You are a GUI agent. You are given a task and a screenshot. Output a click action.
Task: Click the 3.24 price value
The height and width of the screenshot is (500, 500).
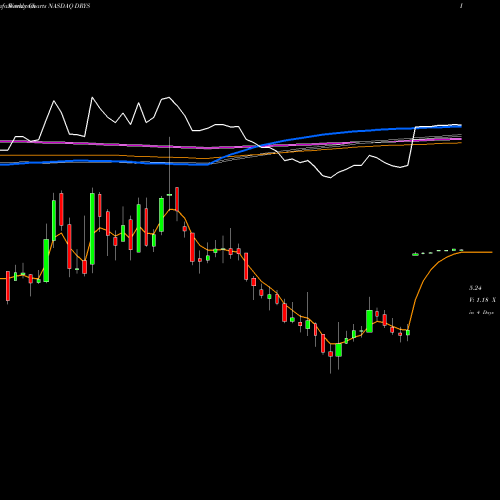[475, 288]
